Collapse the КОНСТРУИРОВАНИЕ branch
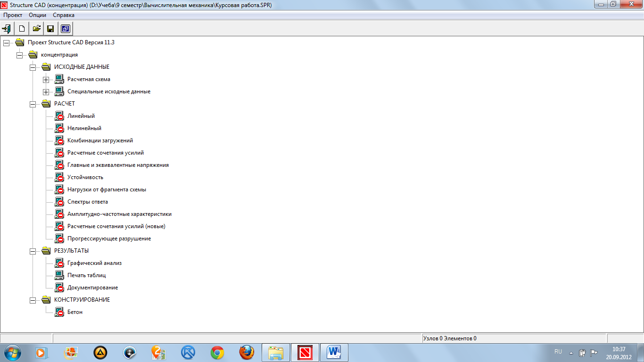 tap(33, 300)
